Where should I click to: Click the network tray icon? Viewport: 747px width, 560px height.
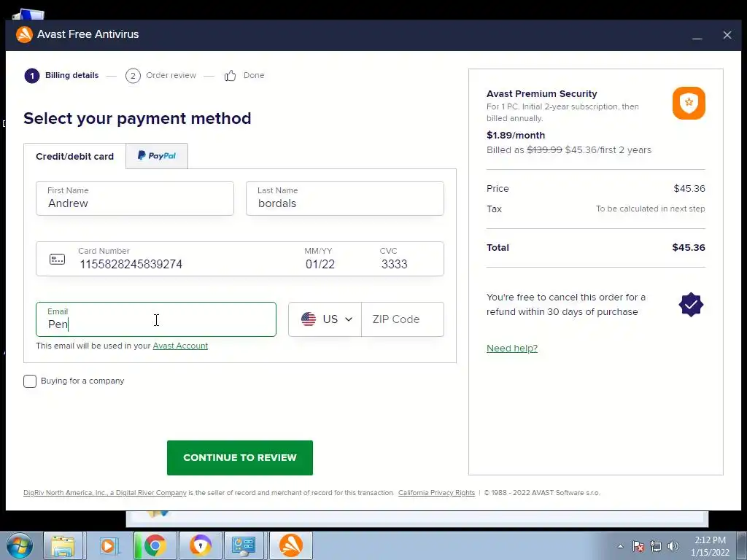click(656, 546)
